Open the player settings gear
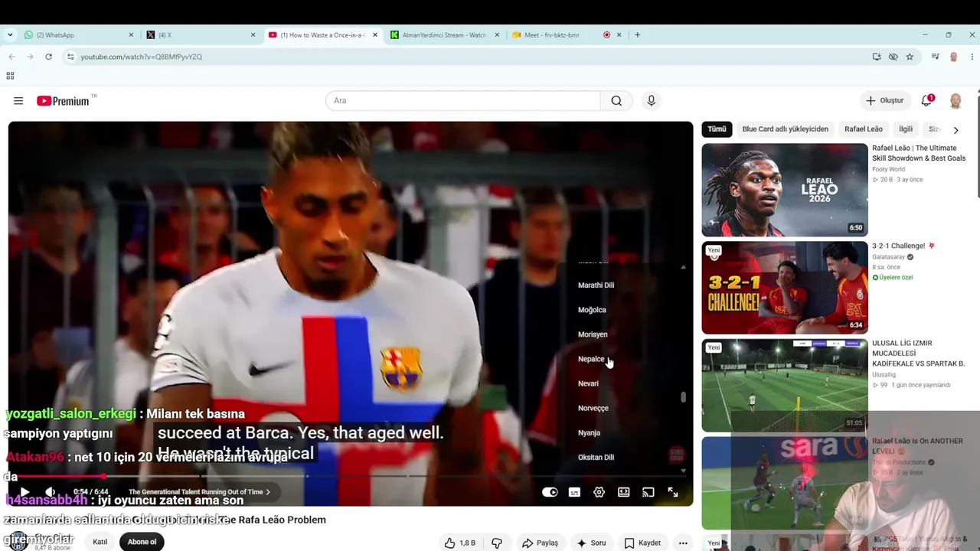The image size is (980, 551). click(599, 492)
